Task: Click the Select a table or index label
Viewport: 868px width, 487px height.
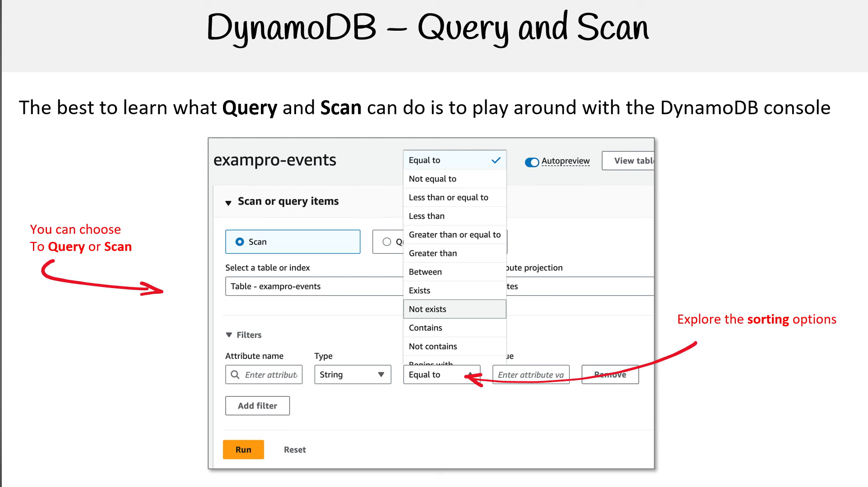Action: coord(268,268)
